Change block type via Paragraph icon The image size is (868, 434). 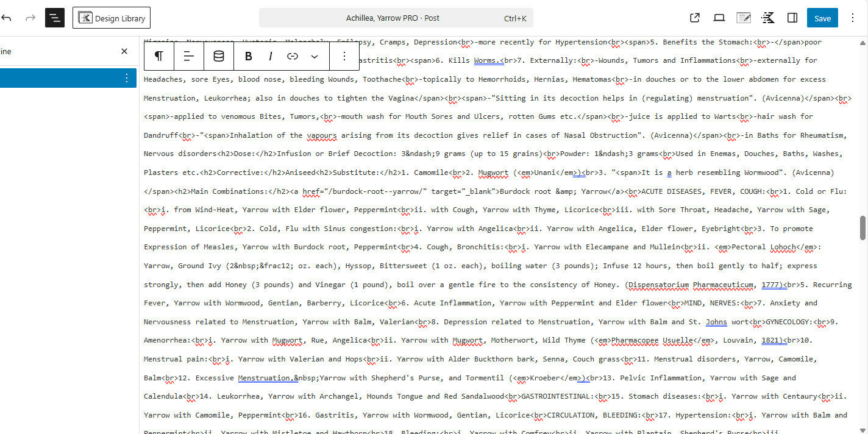[158, 56]
